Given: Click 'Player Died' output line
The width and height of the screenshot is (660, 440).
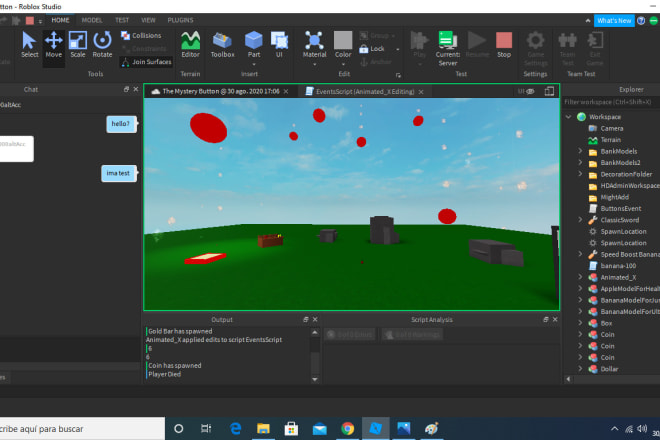Looking at the screenshot, I should (x=165, y=374).
